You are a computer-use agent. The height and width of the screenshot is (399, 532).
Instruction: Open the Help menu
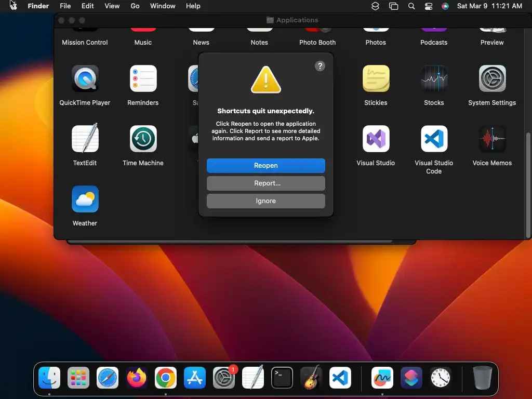(193, 6)
